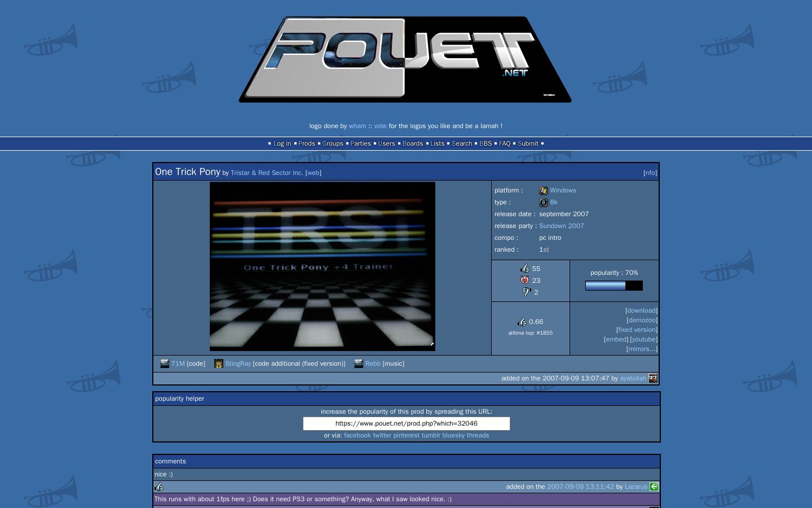
Task: Open the Prods menu
Action: [x=307, y=143]
